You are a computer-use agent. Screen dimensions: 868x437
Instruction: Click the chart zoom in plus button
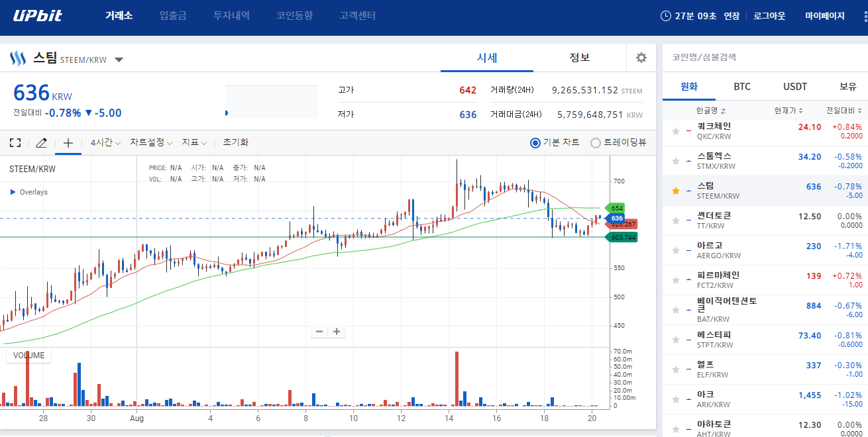[x=337, y=332]
